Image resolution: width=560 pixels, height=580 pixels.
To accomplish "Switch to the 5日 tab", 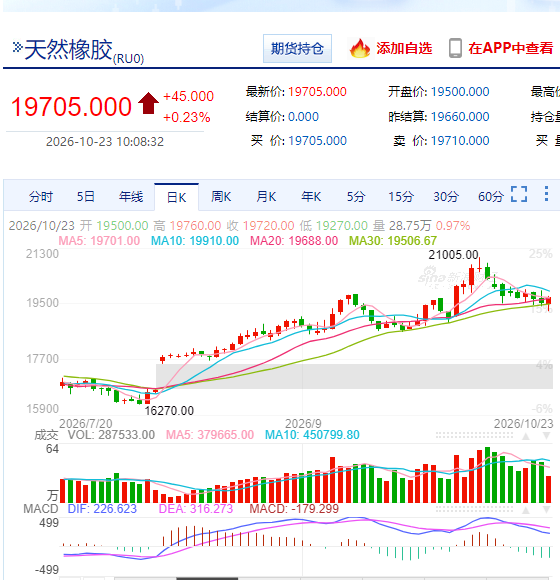I will [85, 196].
